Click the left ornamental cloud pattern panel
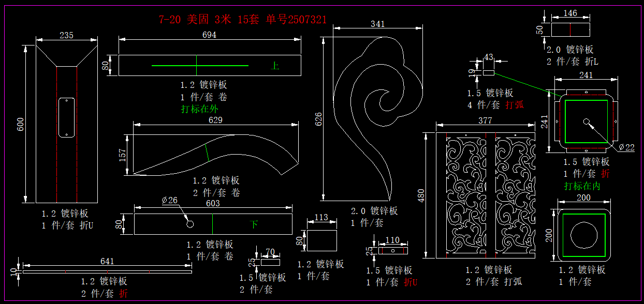The width and height of the screenshot is (644, 304). (x=466, y=195)
